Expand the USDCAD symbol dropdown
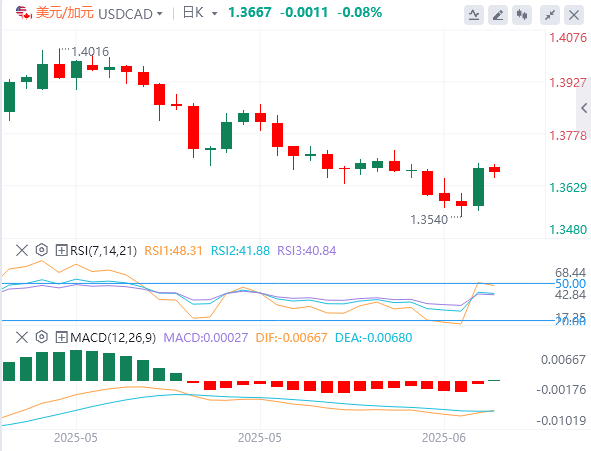 tap(160, 14)
